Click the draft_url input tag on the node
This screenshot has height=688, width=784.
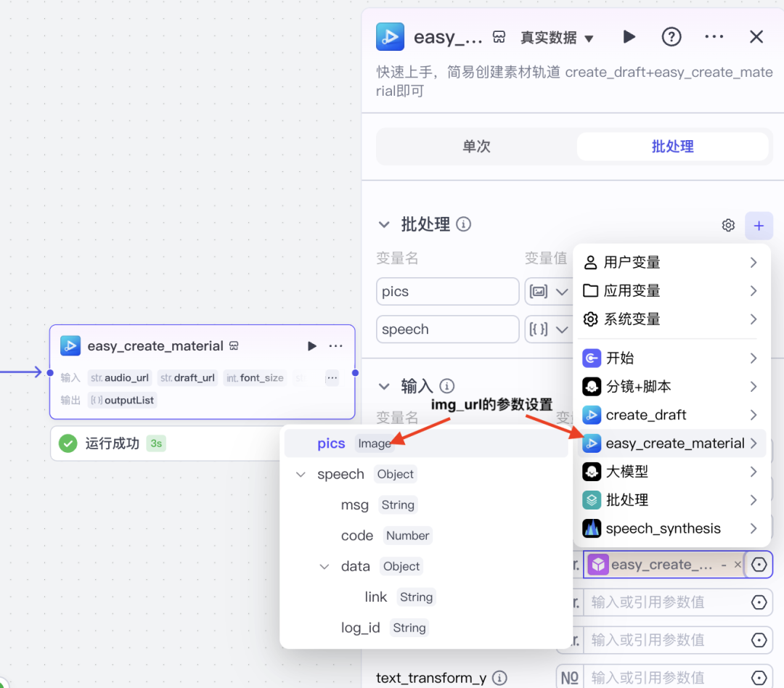pos(187,378)
